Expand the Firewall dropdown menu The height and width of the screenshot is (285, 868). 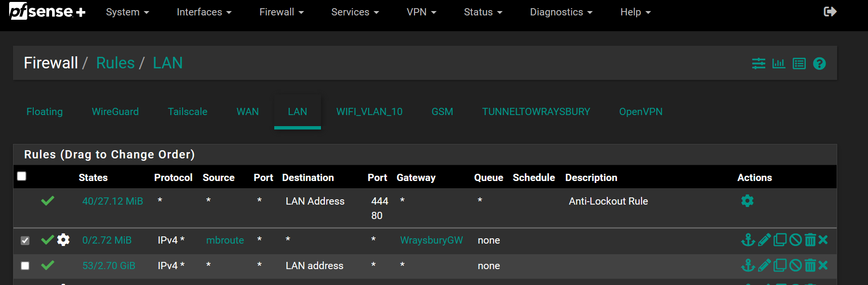[x=281, y=12]
